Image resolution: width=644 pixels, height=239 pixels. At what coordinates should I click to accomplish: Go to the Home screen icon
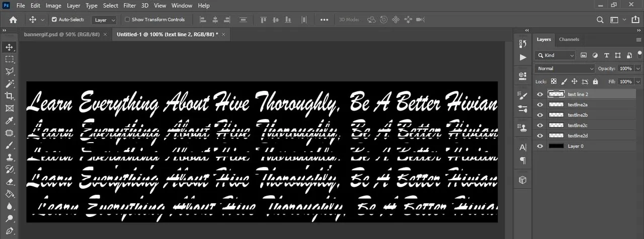[x=13, y=20]
